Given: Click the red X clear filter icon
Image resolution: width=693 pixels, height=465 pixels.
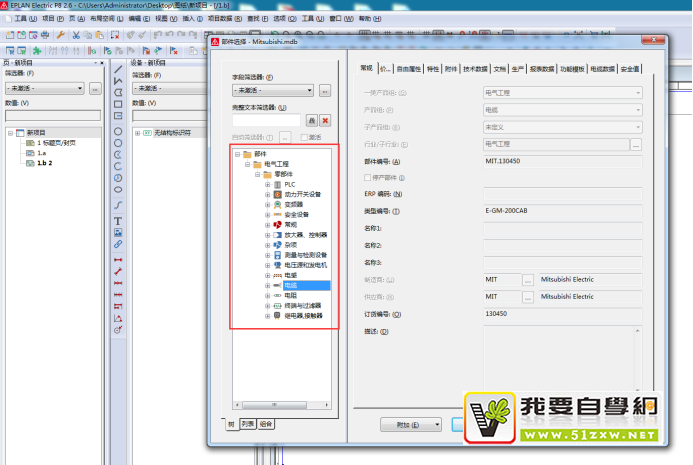Looking at the screenshot, I should [x=325, y=120].
